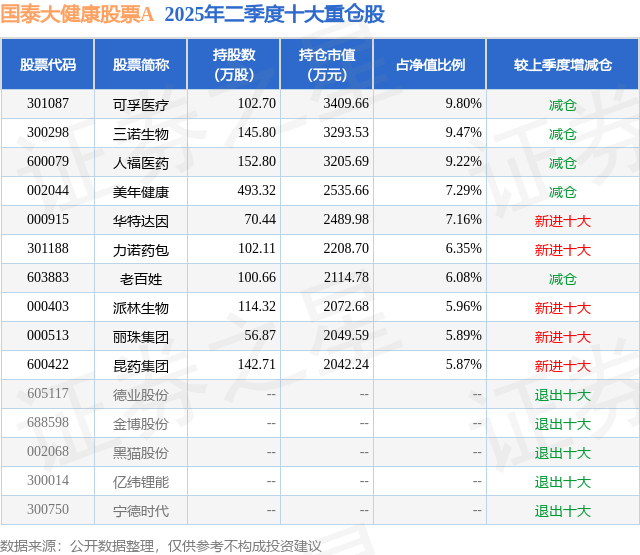Select stock code 600422
This screenshot has width=640, height=555.
(48, 364)
